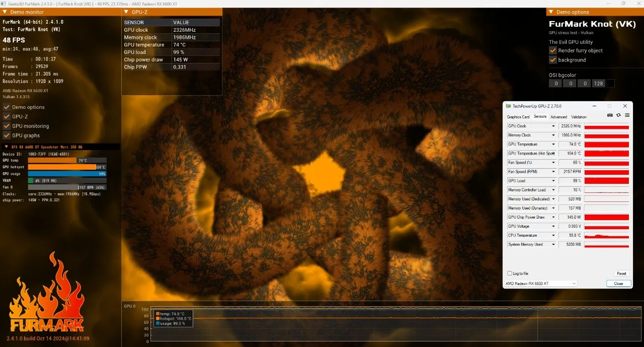Viewport: 644px width, 347px height.
Task: Open GPU Temperature (Hot Spot) dropdown
Action: (x=553, y=154)
